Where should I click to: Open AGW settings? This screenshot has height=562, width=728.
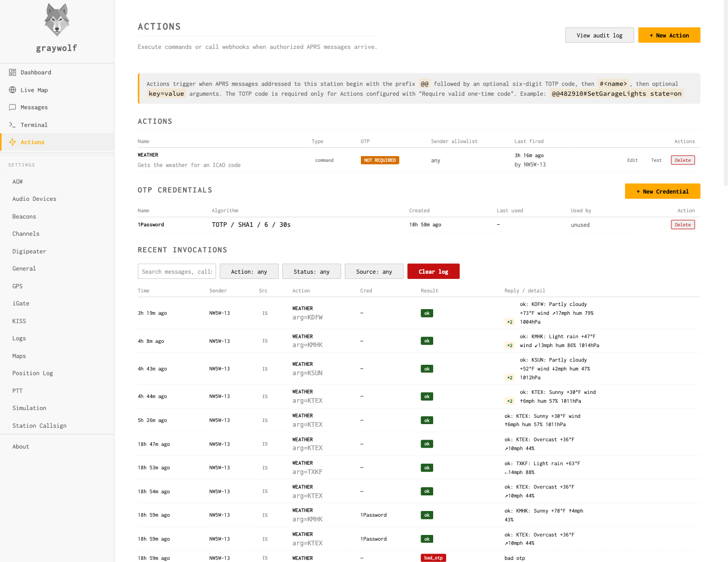(x=57, y=182)
